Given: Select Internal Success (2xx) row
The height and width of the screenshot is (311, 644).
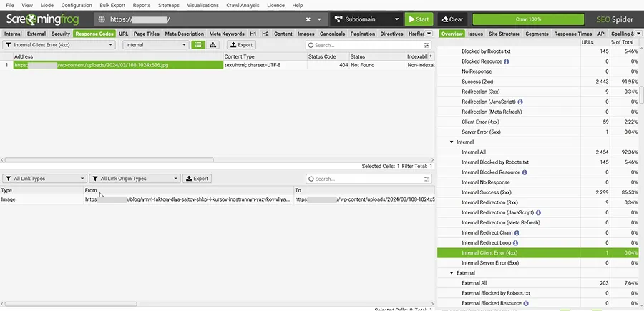Looking at the screenshot, I should tap(537, 192).
